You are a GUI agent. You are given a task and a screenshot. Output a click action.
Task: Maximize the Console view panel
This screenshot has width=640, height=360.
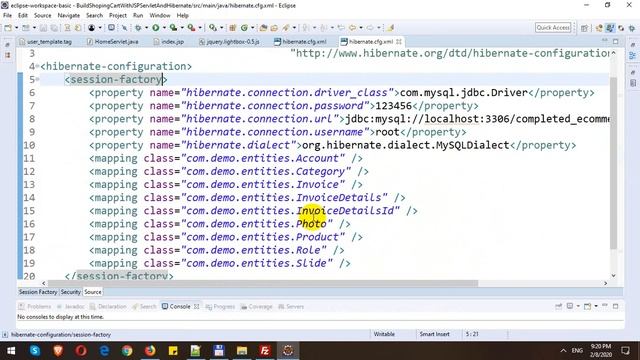coord(616,306)
